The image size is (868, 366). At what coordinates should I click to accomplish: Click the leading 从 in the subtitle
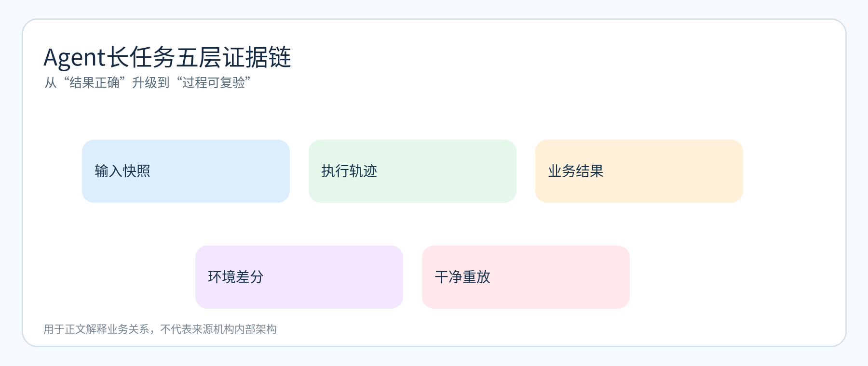pyautogui.click(x=51, y=83)
